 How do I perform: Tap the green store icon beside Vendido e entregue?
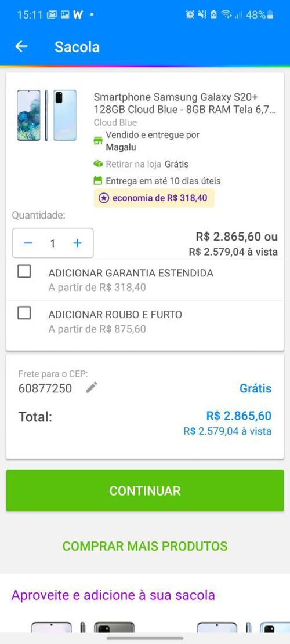98,141
